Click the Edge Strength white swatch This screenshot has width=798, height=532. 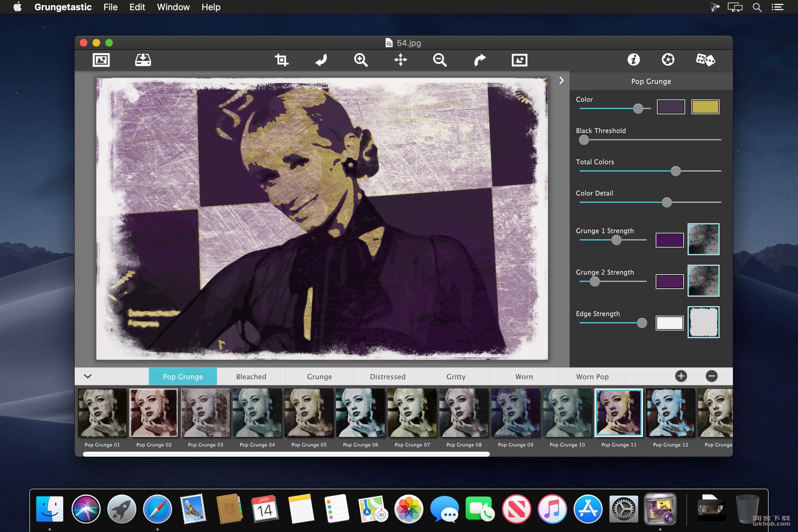point(669,323)
